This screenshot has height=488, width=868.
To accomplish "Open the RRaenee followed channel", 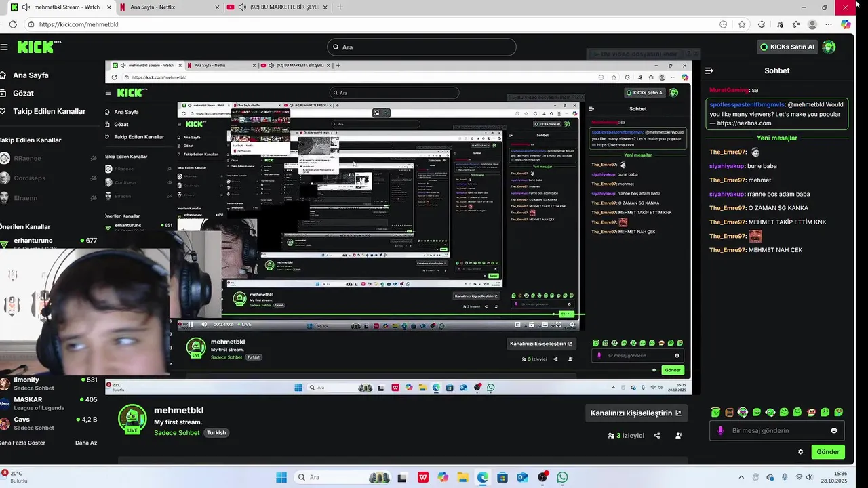I will (49, 158).
